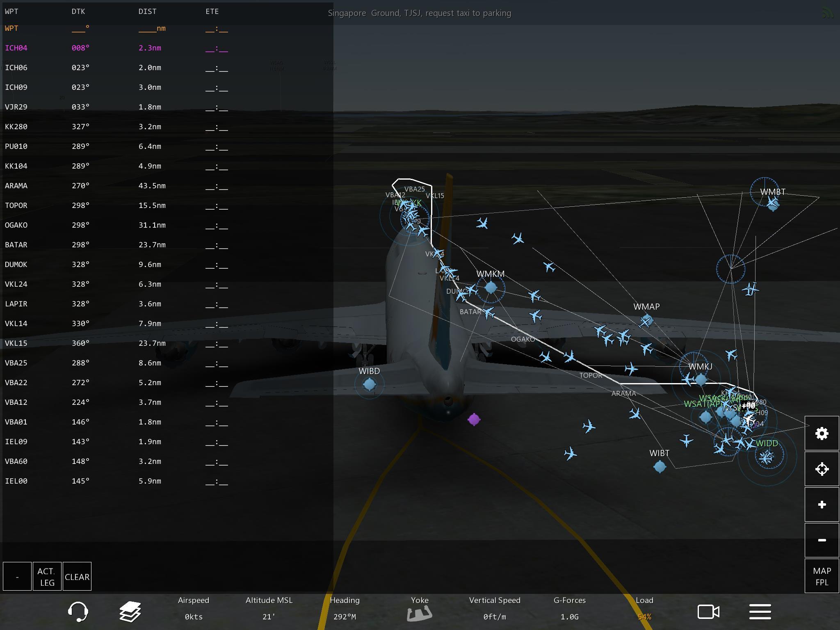Viewport: 840px width, 630px height.
Task: Open the map layers icon
Action: coord(130,612)
